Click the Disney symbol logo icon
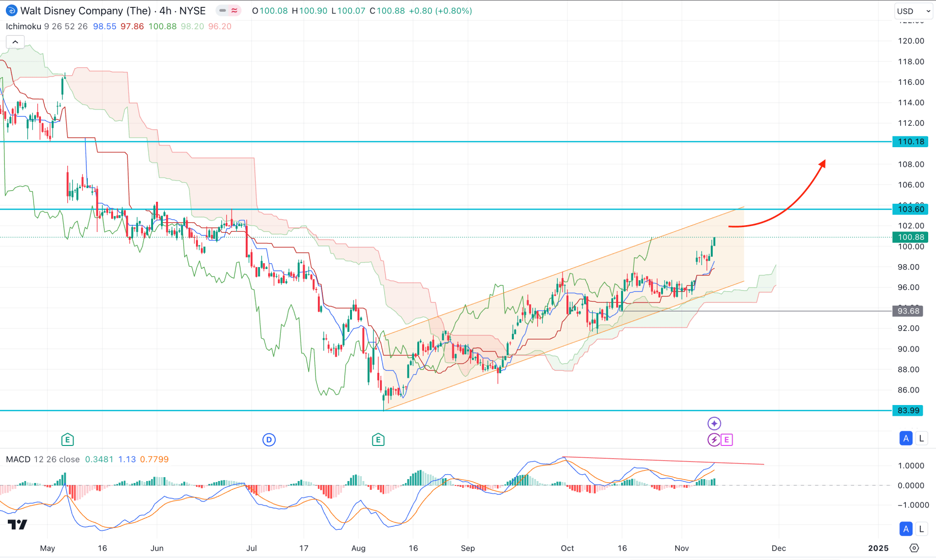 pyautogui.click(x=11, y=10)
